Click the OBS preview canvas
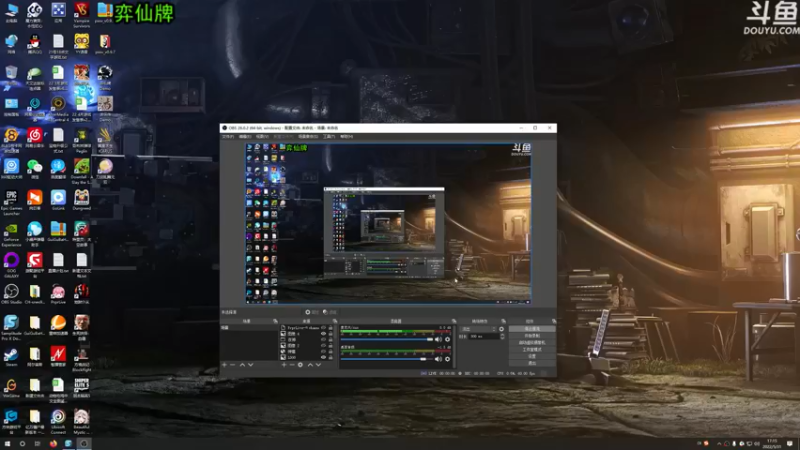This screenshot has width=800, height=450. click(388, 223)
